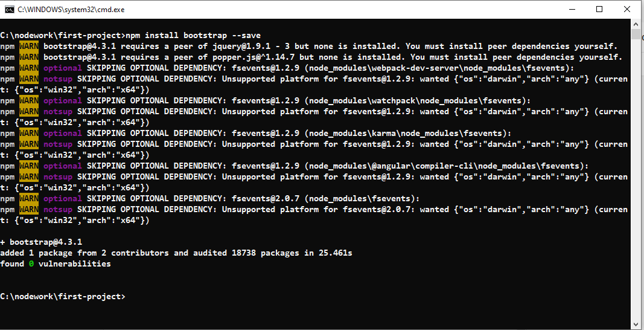The image size is (644, 330).
Task: Click the first purple 'optional' label
Action: tap(63, 68)
